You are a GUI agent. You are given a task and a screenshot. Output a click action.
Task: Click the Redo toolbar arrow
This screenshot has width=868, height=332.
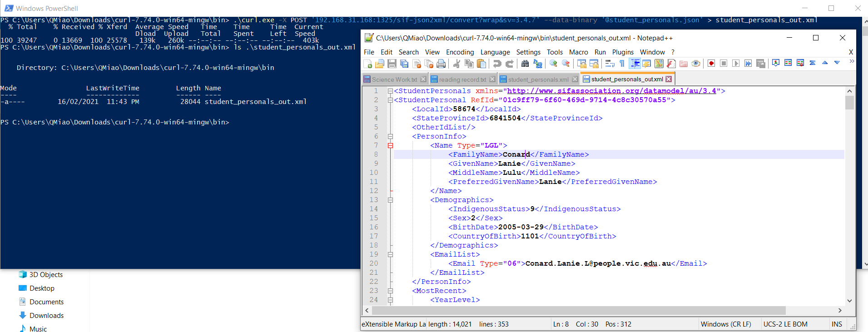click(x=510, y=64)
